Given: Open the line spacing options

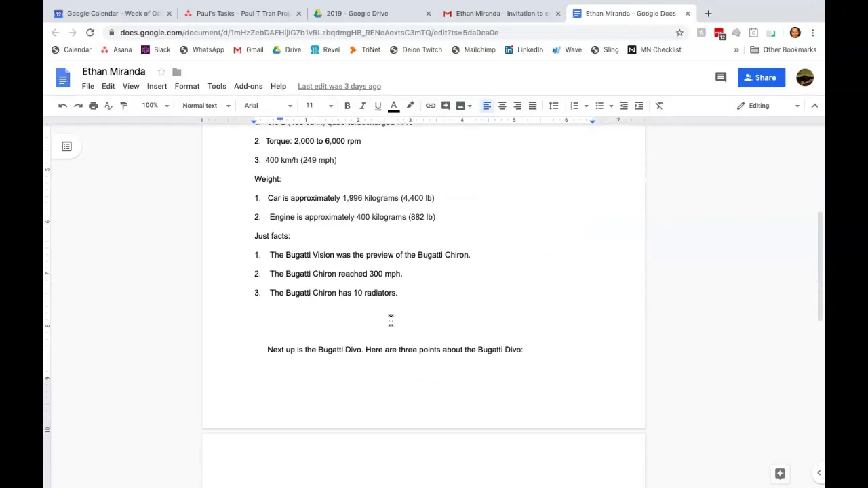Looking at the screenshot, I should pyautogui.click(x=553, y=106).
